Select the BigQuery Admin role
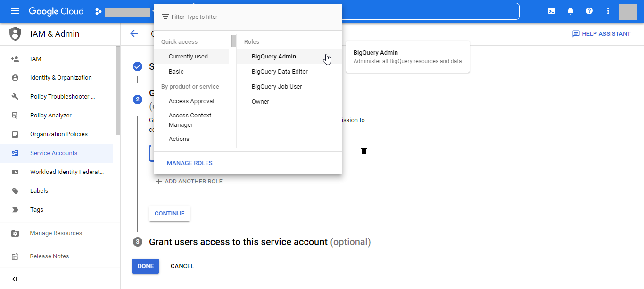This screenshot has height=289, width=644. (x=274, y=57)
